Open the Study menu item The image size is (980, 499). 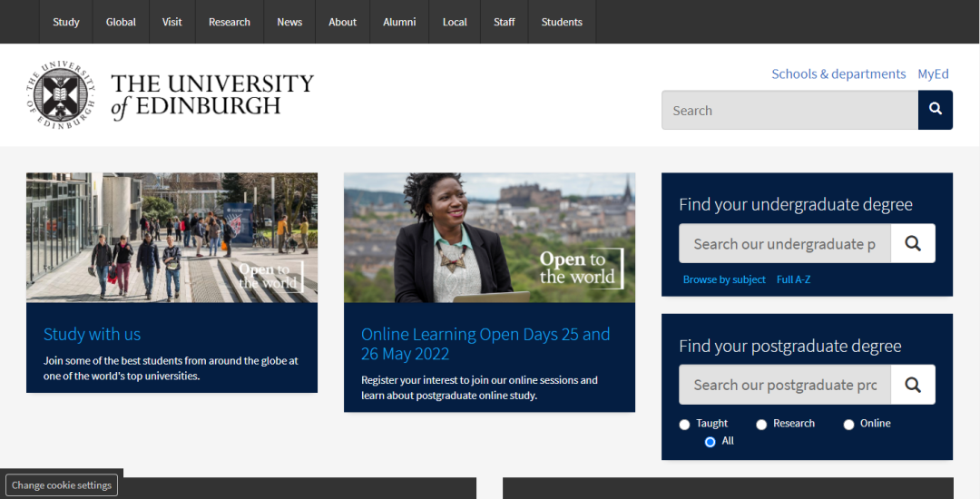coord(66,22)
